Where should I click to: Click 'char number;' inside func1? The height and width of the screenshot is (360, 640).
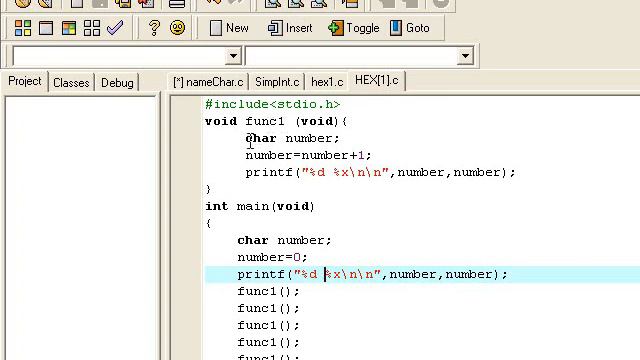[292, 138]
